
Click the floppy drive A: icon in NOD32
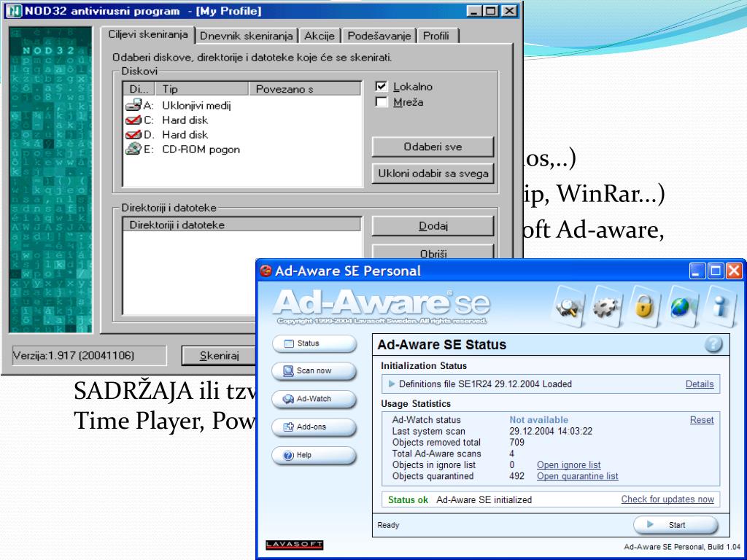click(133, 105)
